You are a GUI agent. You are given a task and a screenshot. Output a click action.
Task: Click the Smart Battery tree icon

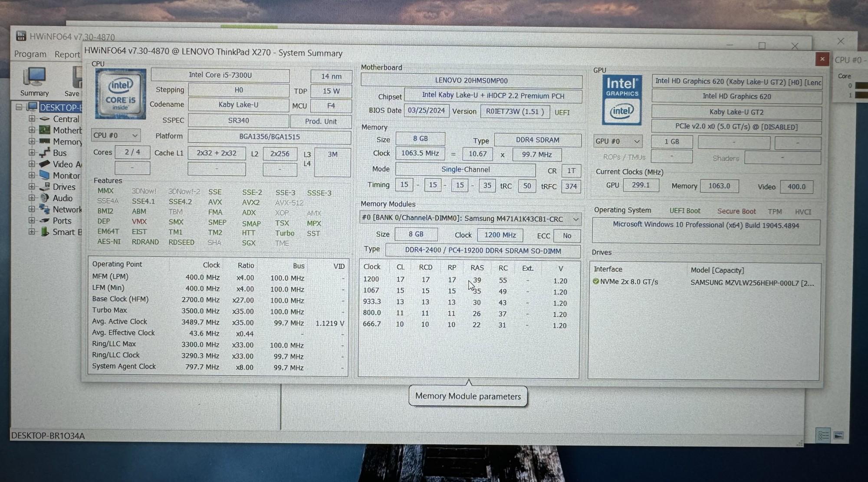coord(45,232)
